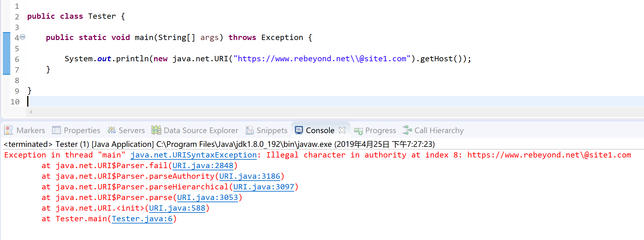
Task: Jump to the Tester.java:6 link
Action: coord(142,219)
